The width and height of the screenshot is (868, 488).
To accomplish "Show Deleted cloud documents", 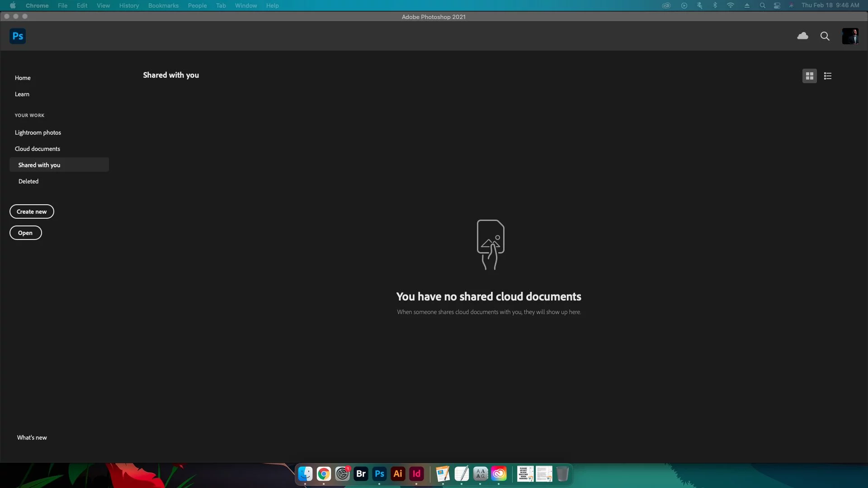I will [x=28, y=181].
